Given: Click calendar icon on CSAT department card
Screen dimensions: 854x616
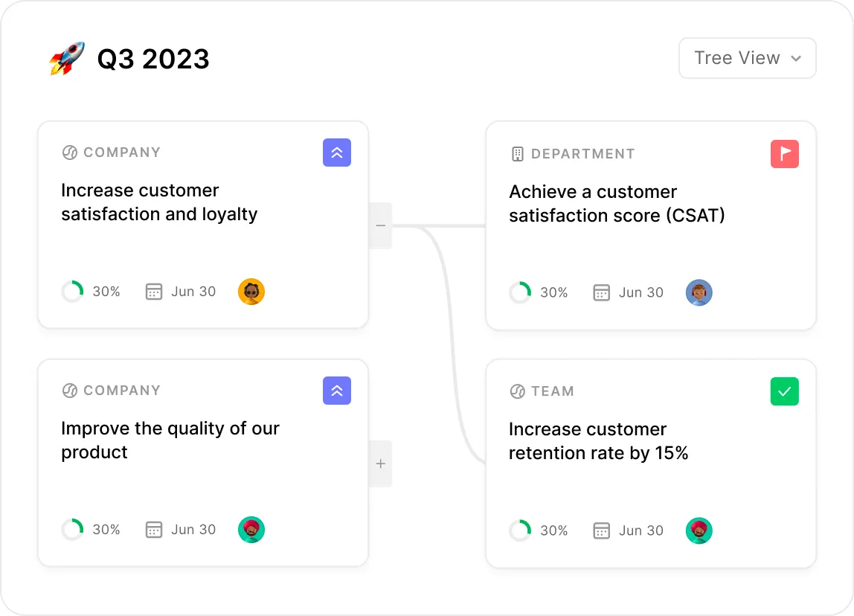Looking at the screenshot, I should click(601, 292).
